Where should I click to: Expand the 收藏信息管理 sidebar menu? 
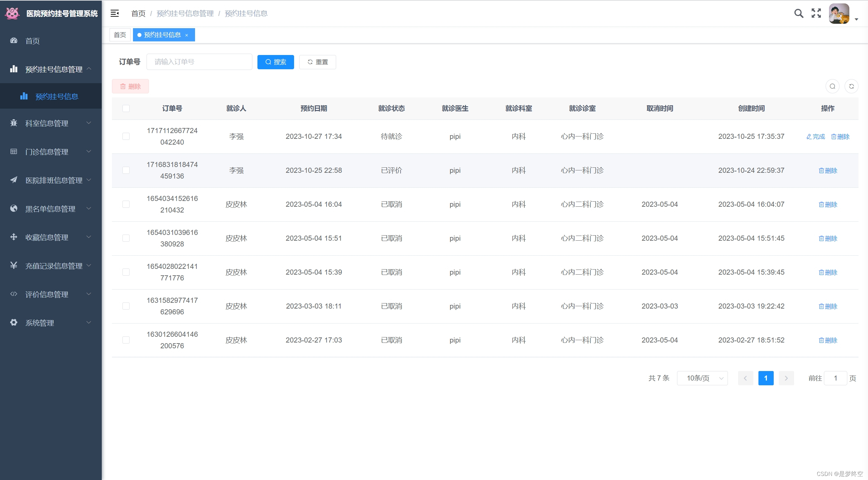51,237
